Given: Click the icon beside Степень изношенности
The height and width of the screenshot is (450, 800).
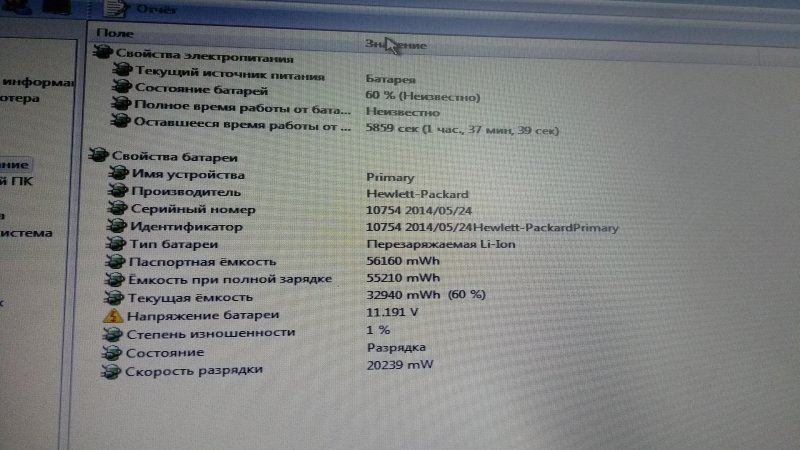Looking at the screenshot, I should pos(111,334).
